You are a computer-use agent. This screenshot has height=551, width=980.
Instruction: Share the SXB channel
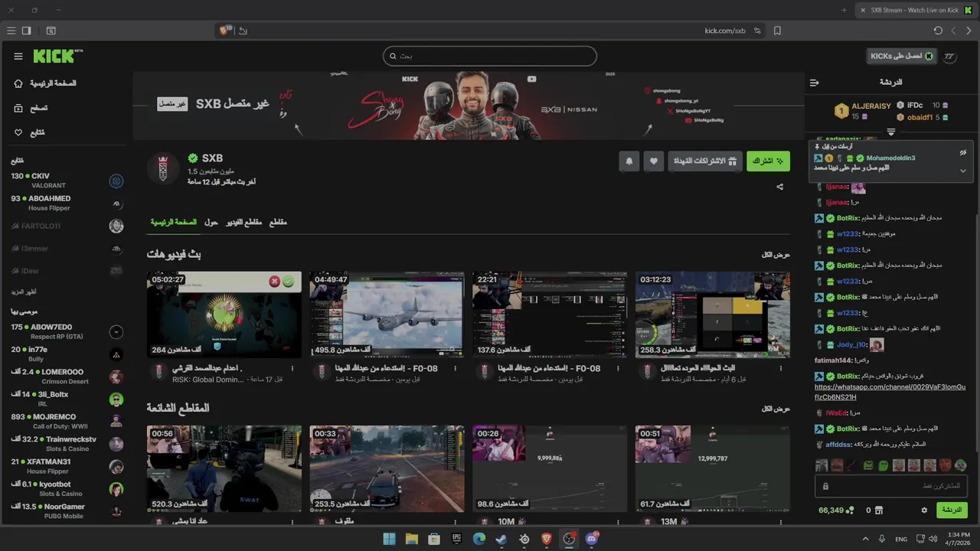point(780,187)
